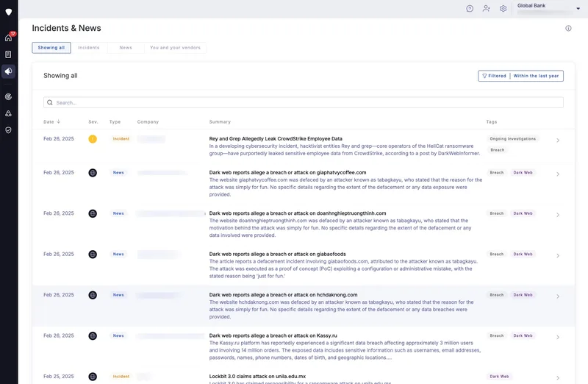The image size is (588, 384).
Task: Select the Incidents & News megaphone icon
Action: pyautogui.click(x=8, y=71)
